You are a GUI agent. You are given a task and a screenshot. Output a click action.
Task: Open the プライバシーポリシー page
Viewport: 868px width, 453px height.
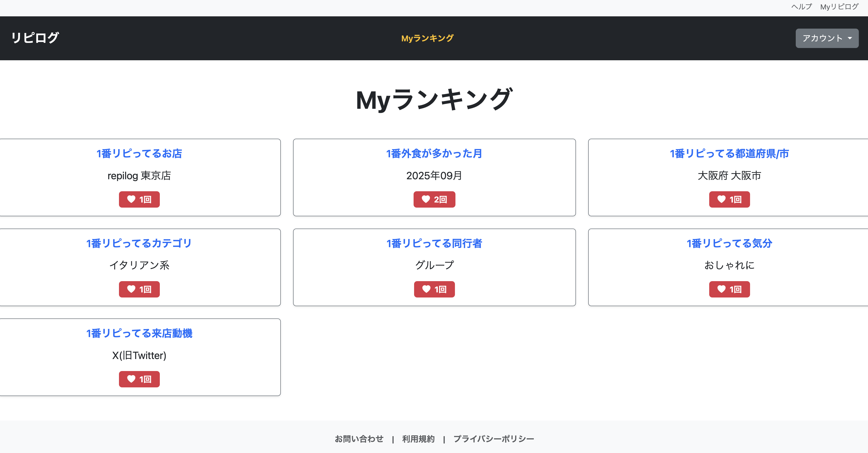coord(493,438)
